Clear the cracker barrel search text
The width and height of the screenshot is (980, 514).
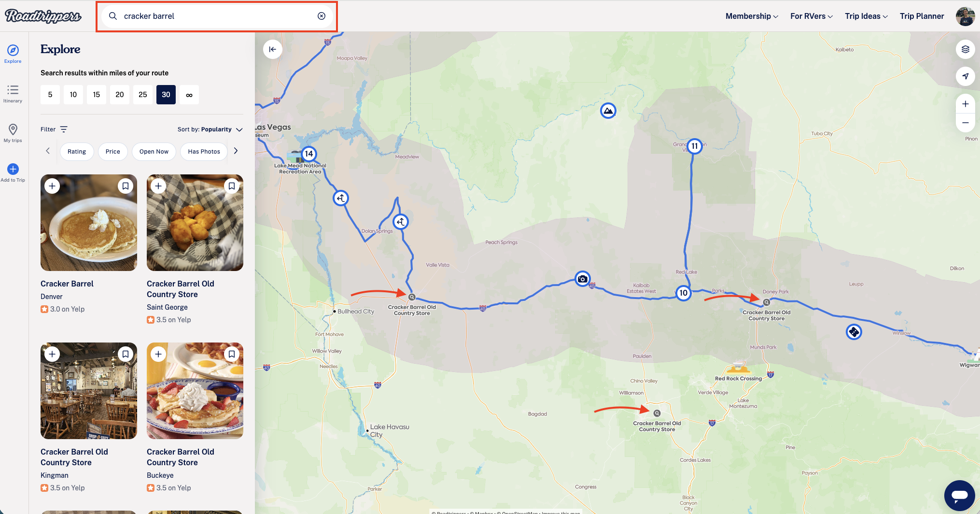pos(322,16)
